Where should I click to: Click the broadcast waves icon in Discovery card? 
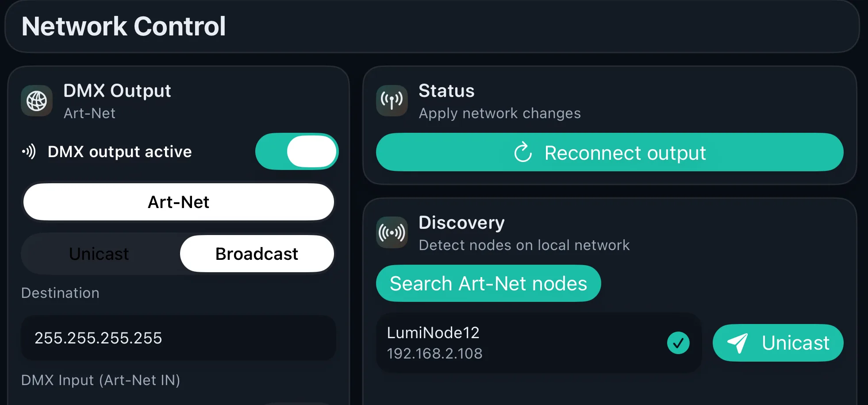[392, 232]
